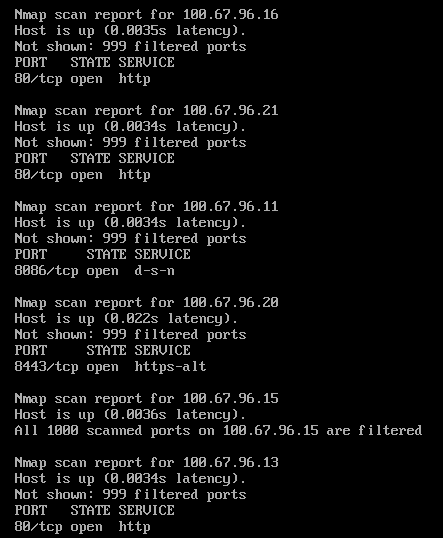This screenshot has width=443, height=538.
Task: Click the IP address 100.67.96.11
Action: (x=230, y=207)
